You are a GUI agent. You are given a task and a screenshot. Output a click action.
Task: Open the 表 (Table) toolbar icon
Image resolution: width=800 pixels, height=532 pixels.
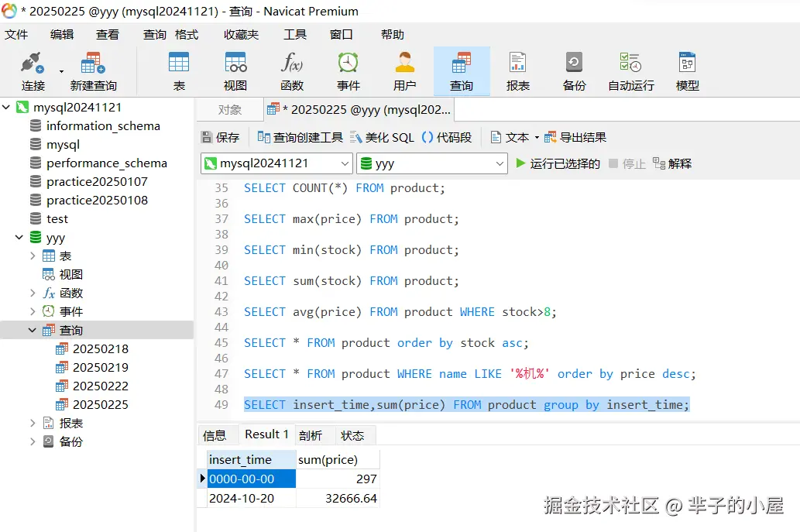(x=179, y=71)
